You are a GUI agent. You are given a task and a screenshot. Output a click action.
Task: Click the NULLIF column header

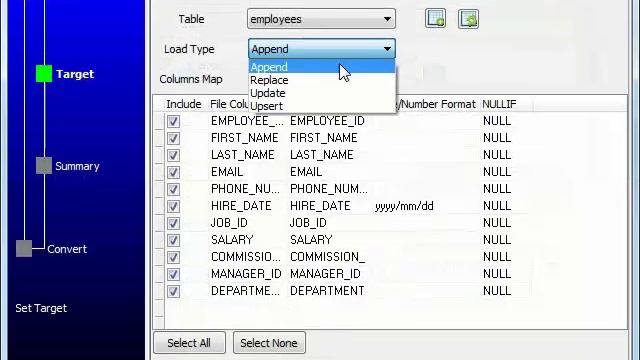pyautogui.click(x=499, y=104)
